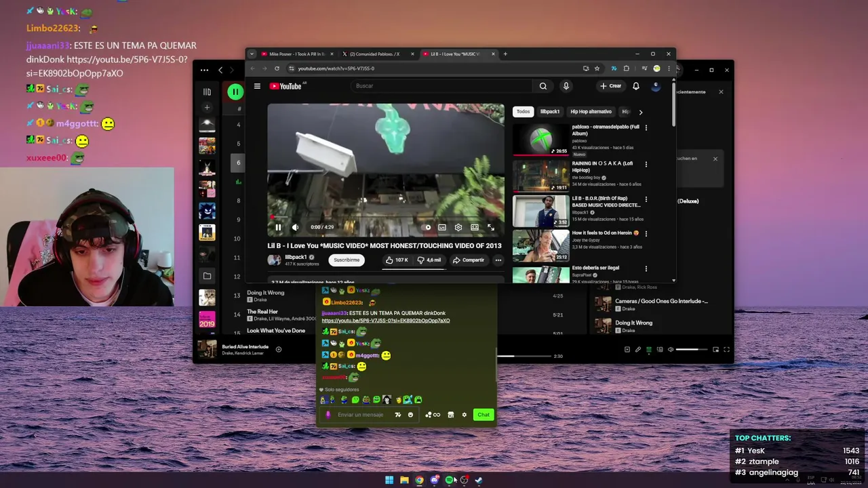Screen dimensions: 868x488
Task: Click the Crear button on YouTube
Action: click(x=610, y=86)
